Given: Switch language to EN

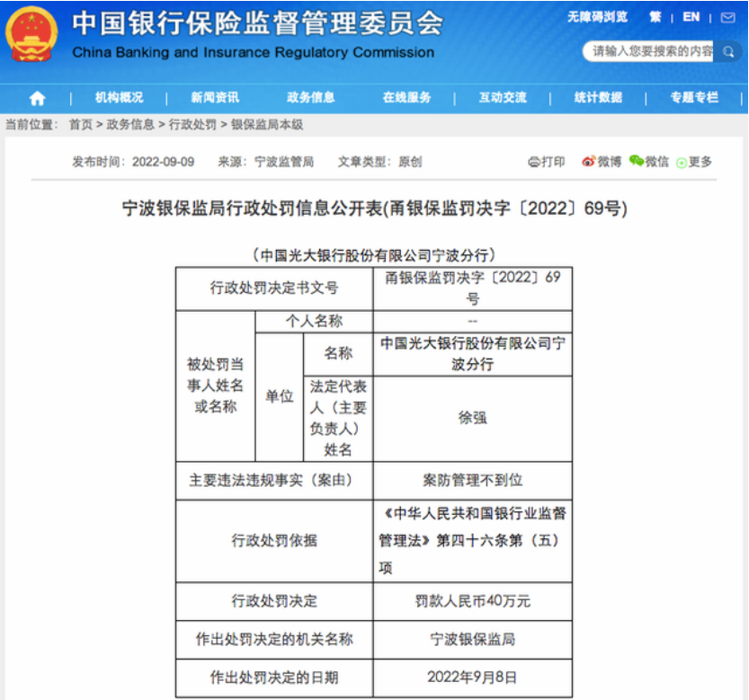Looking at the screenshot, I should pos(691,17).
